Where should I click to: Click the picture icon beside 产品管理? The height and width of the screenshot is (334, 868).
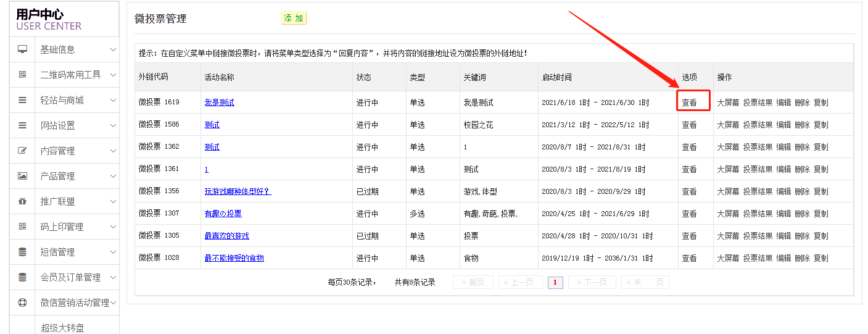pos(23,176)
